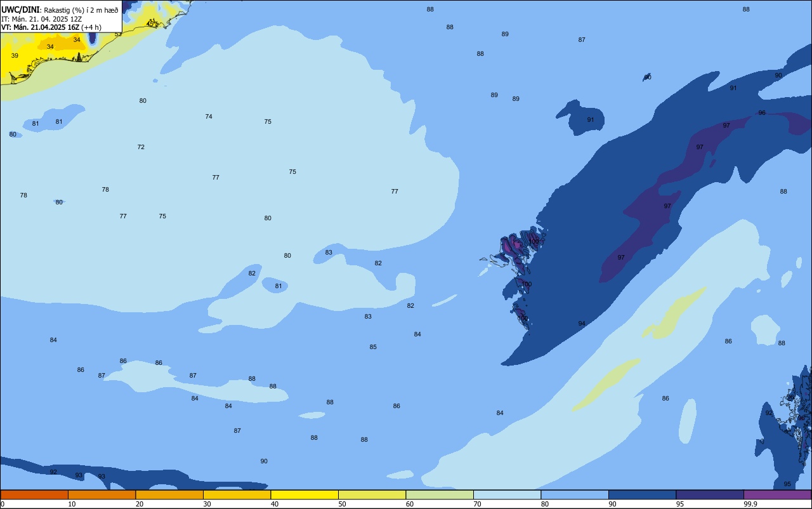Click the humidity value 74 on the map

point(209,117)
